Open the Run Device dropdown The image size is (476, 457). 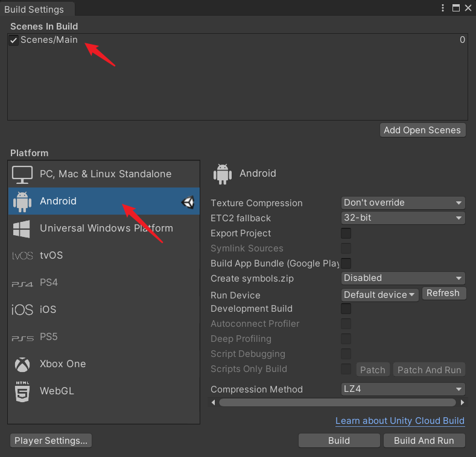tap(379, 295)
